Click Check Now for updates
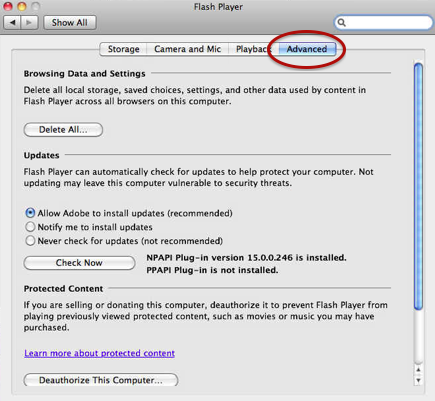This screenshot has width=435, height=401. tap(79, 263)
